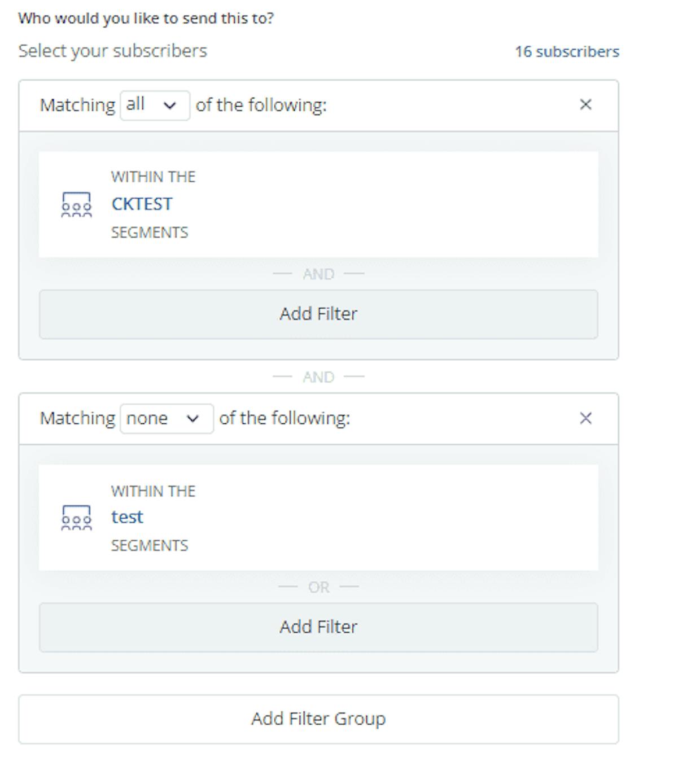
Task: Click the 16 subscribers count link
Action: (567, 51)
